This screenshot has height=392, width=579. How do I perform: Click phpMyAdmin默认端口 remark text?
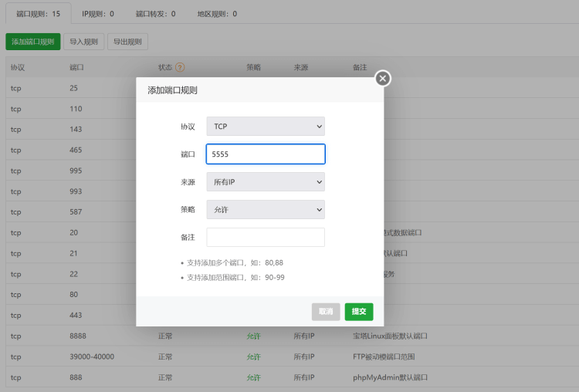(390, 377)
